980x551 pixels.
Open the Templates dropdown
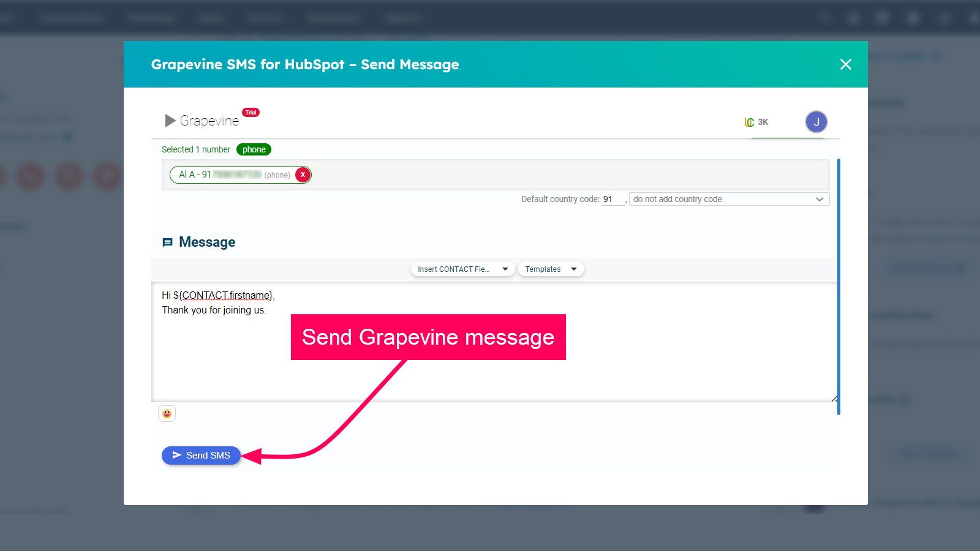pyautogui.click(x=550, y=269)
